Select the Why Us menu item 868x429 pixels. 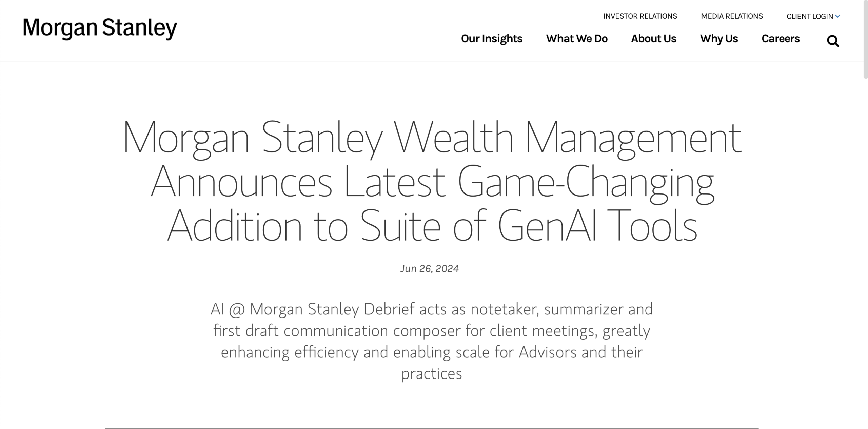pyautogui.click(x=719, y=39)
